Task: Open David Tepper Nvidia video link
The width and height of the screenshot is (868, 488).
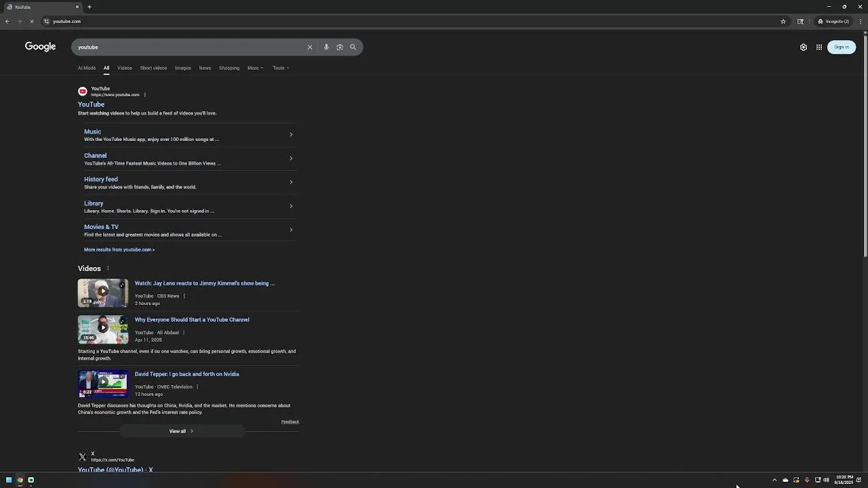Action: click(186, 374)
